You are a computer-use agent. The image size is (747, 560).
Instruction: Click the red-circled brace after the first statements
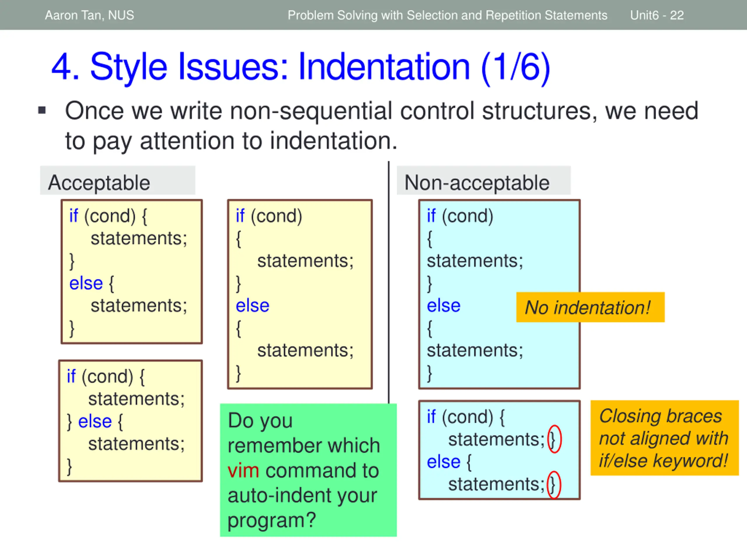[554, 439]
